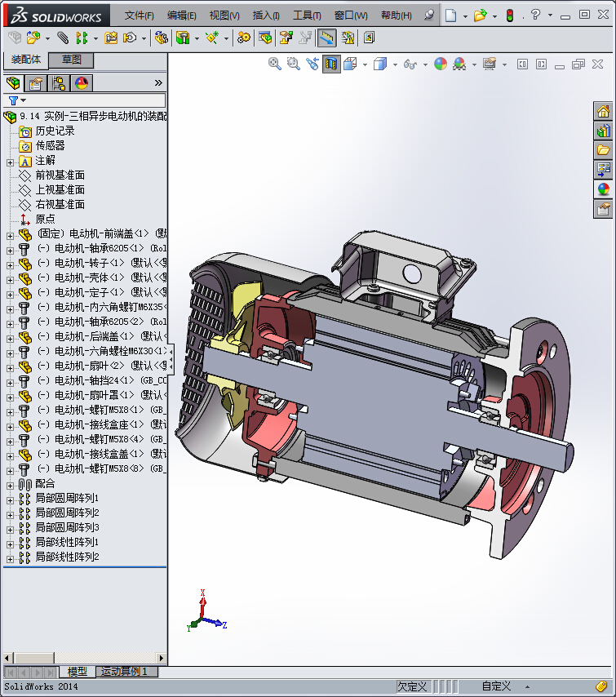Click the Zoom to Area icon

[x=294, y=64]
